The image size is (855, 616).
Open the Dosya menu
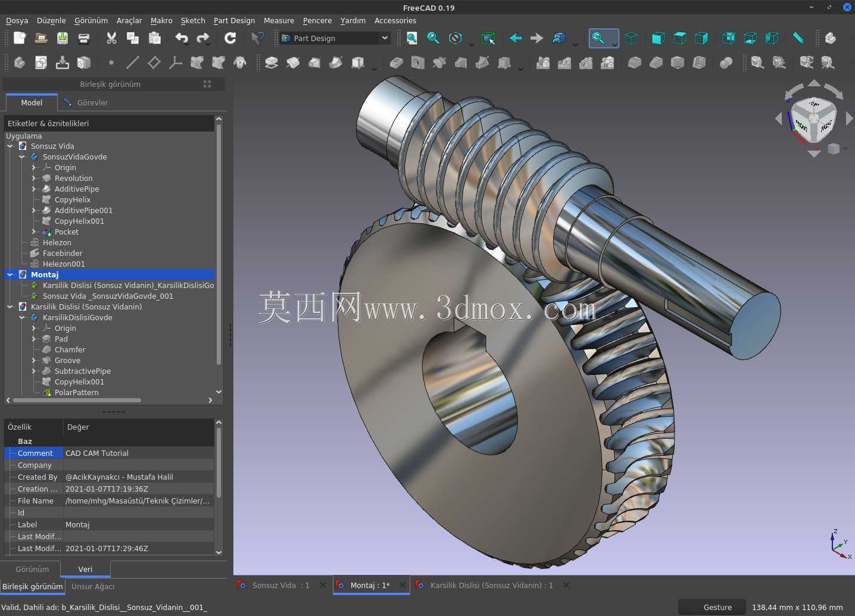(x=17, y=20)
